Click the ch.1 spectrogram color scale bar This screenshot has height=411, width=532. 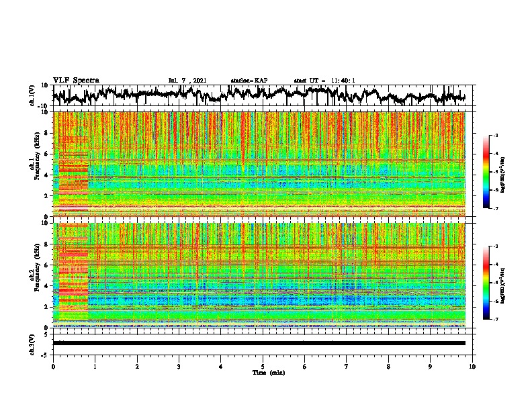[486, 172]
